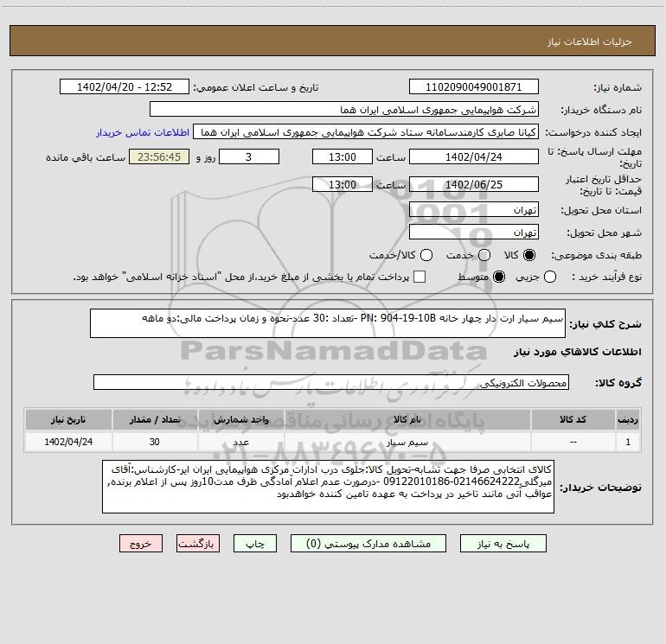The image size is (666, 644).
Task: Click the استان محل تحویل field
Action: tap(473, 210)
